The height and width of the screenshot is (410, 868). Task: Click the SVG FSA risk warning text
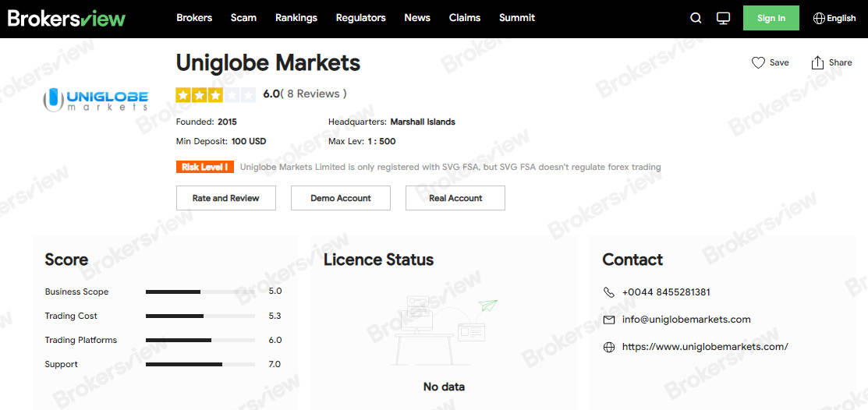[451, 167]
